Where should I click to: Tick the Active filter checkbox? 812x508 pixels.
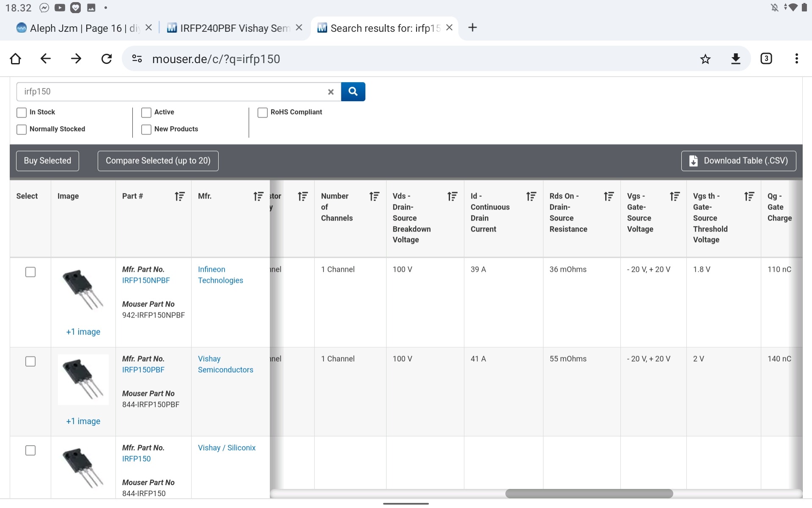click(146, 113)
